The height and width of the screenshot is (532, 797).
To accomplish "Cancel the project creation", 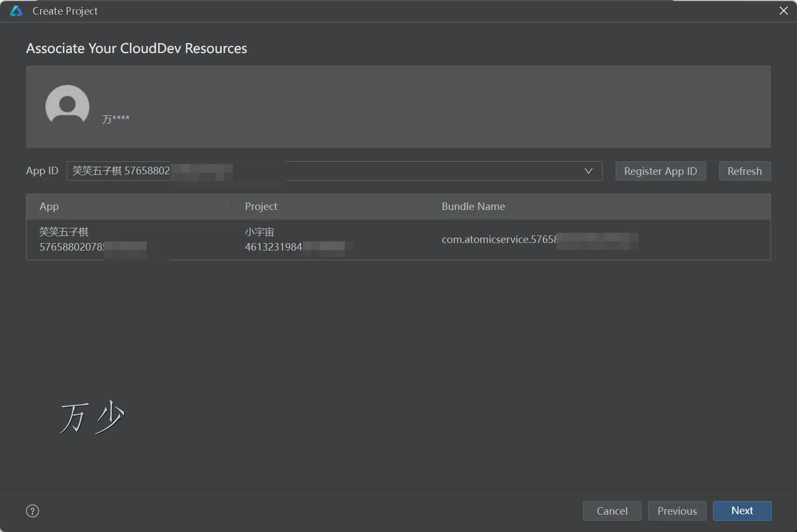I will point(612,511).
